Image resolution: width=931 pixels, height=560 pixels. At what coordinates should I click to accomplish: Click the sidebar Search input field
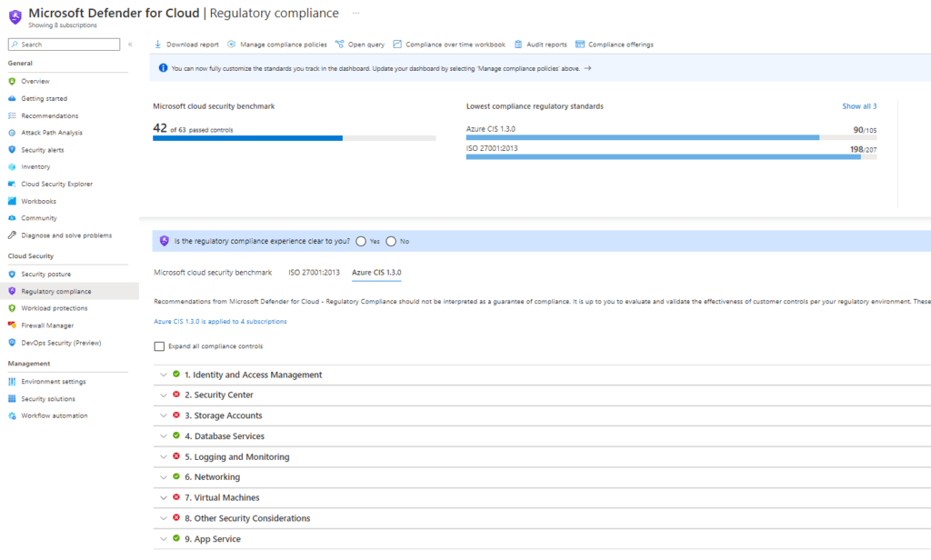click(x=65, y=45)
